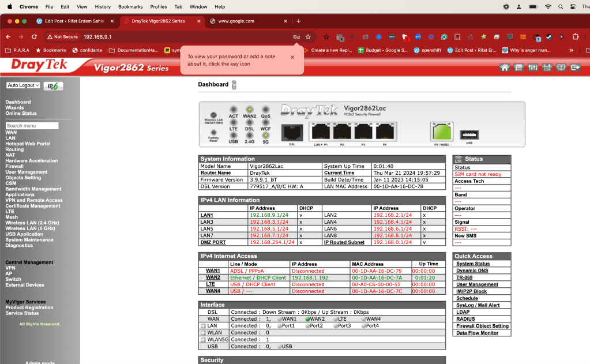Click the logout arrow icon in header
590x364 pixels.
pos(576,67)
